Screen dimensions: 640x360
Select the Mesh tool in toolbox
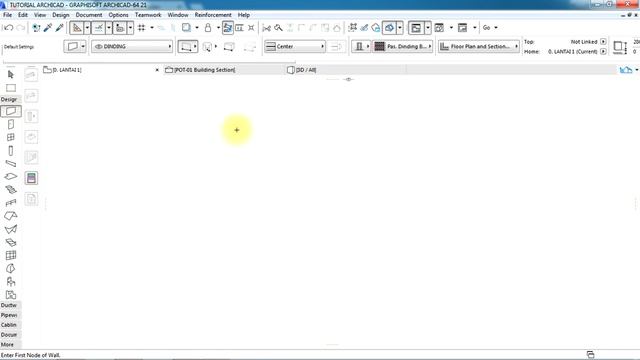pos(11,242)
